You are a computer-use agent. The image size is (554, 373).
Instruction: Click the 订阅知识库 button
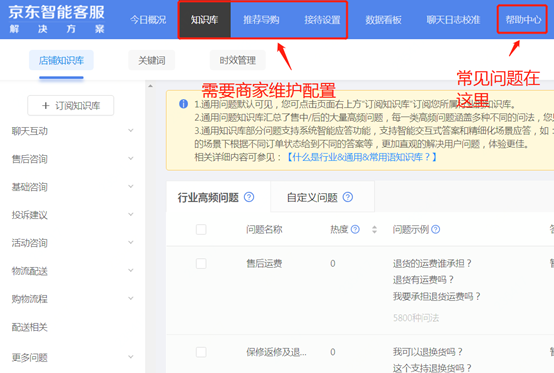pos(71,105)
